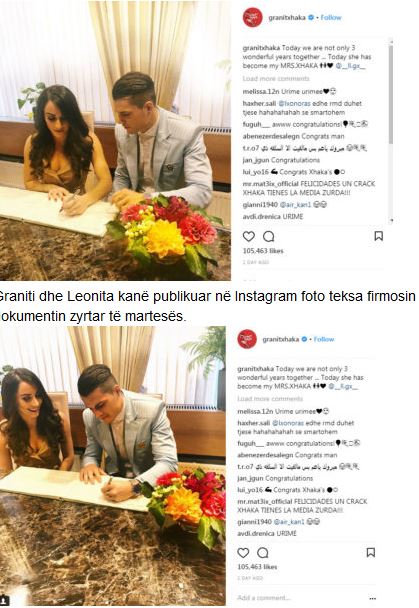Open comment bubble icon on top post
Viewport: 419px width, 608px height.
coord(269,236)
